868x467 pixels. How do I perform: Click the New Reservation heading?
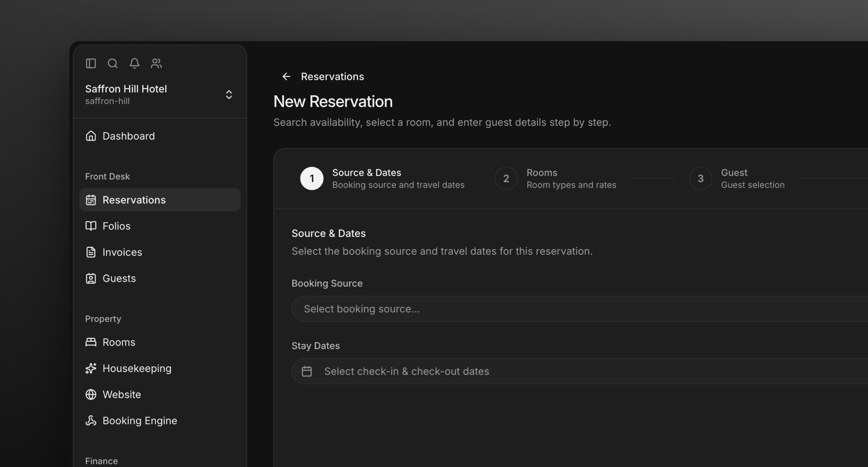coord(333,101)
